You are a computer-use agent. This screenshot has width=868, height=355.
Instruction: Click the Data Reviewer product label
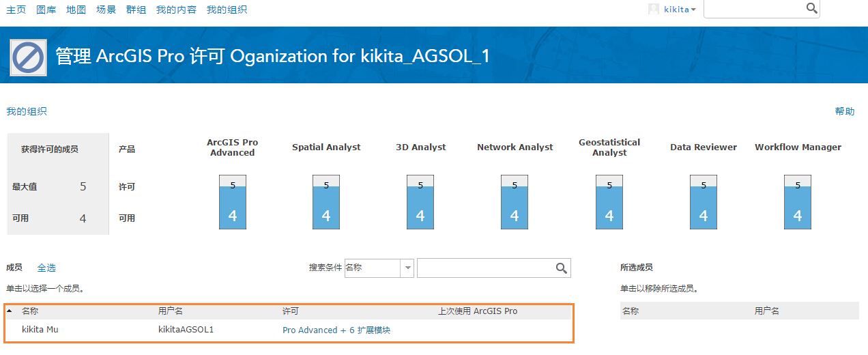(704, 147)
